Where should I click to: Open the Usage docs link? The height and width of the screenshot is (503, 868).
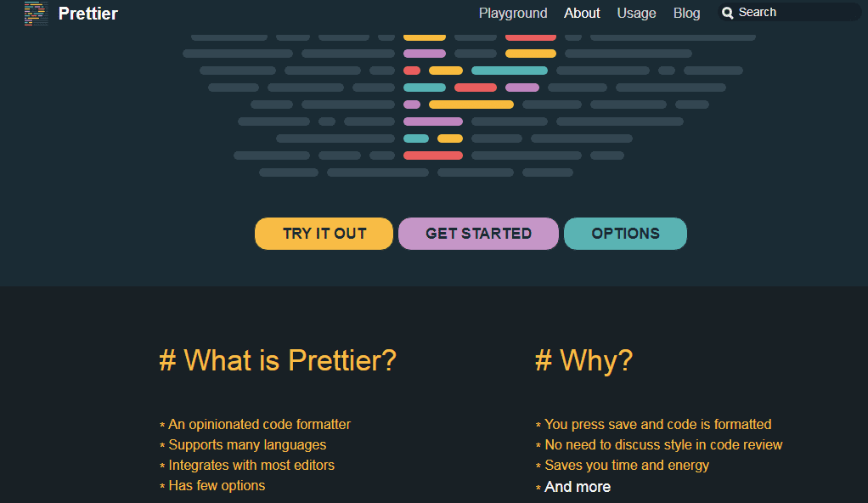(636, 13)
